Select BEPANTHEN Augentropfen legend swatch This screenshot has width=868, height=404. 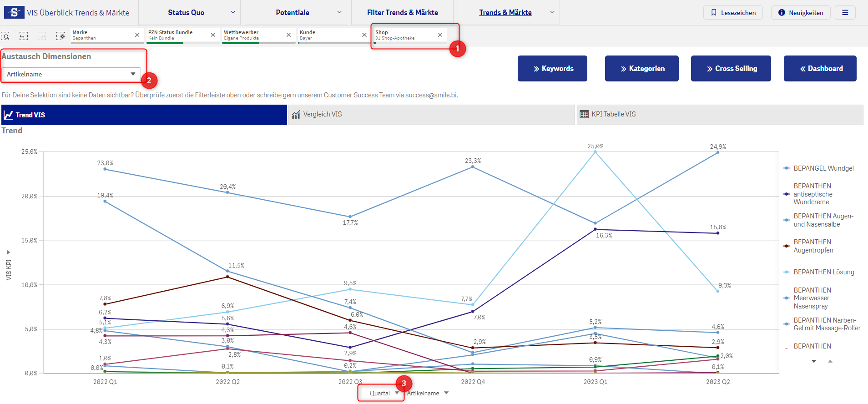tap(787, 246)
